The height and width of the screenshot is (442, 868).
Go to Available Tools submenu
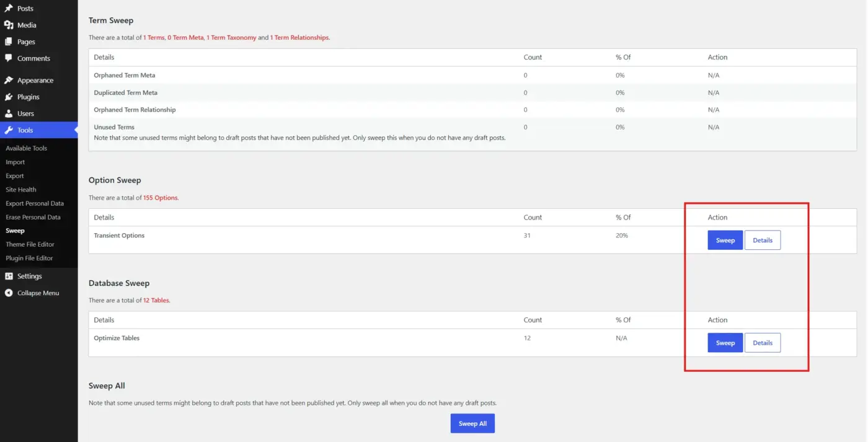(x=27, y=148)
